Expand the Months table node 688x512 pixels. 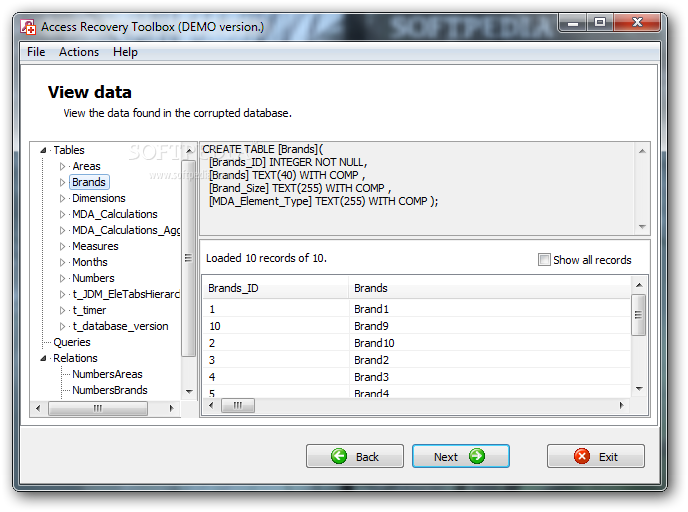point(62,262)
